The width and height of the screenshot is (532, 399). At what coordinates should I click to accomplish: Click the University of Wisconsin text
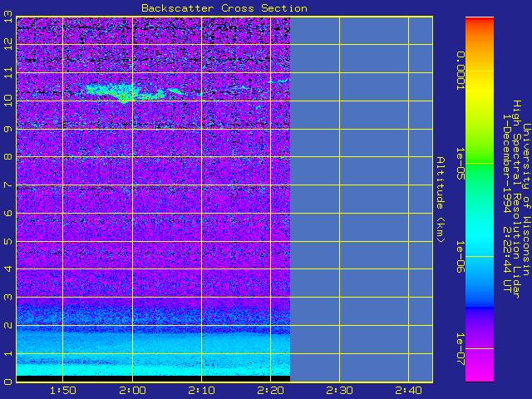click(526, 199)
